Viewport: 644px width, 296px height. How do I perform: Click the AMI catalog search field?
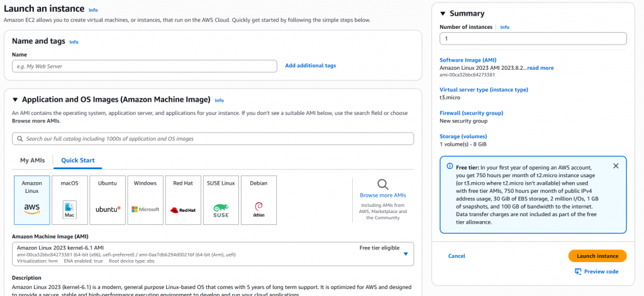(213, 138)
